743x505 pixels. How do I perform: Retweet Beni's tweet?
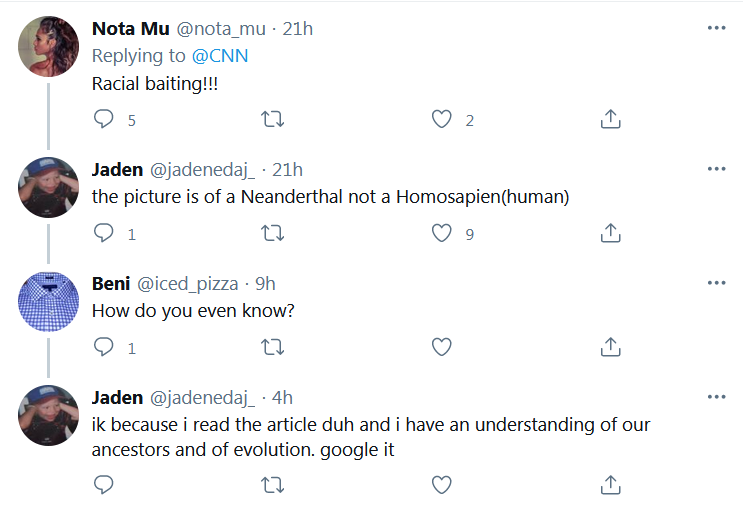(x=272, y=347)
